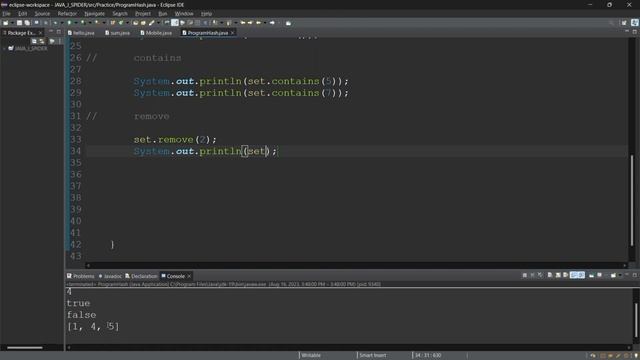Open the Run menu
Screen dimensions: 640x360
tap(163, 13)
